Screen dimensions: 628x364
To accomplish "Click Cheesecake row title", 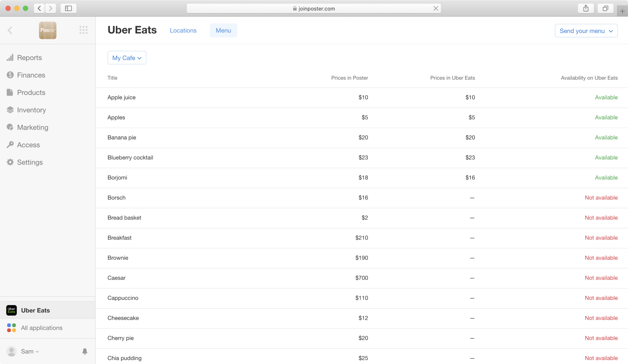I will click(123, 318).
